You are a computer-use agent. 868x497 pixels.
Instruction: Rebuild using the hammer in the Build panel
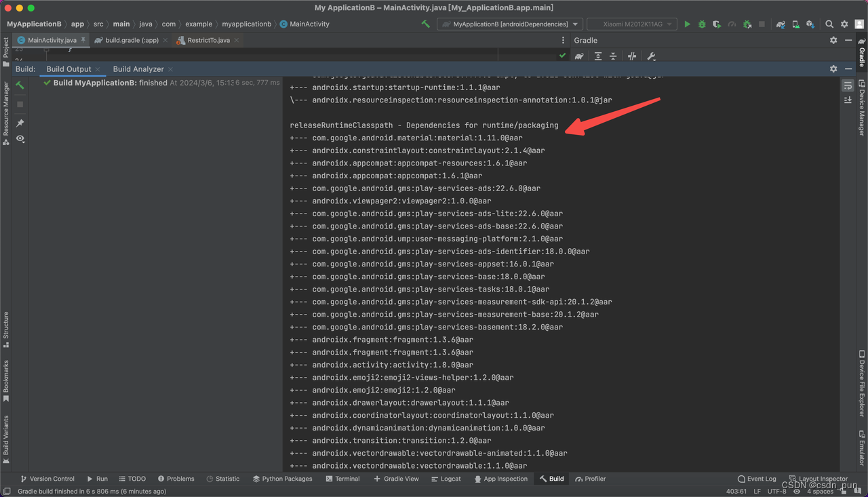pos(20,85)
